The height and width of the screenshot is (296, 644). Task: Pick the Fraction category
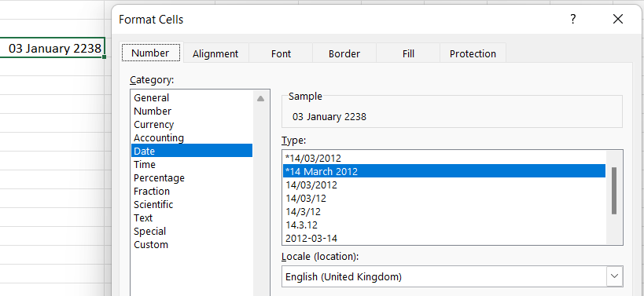click(x=192, y=191)
